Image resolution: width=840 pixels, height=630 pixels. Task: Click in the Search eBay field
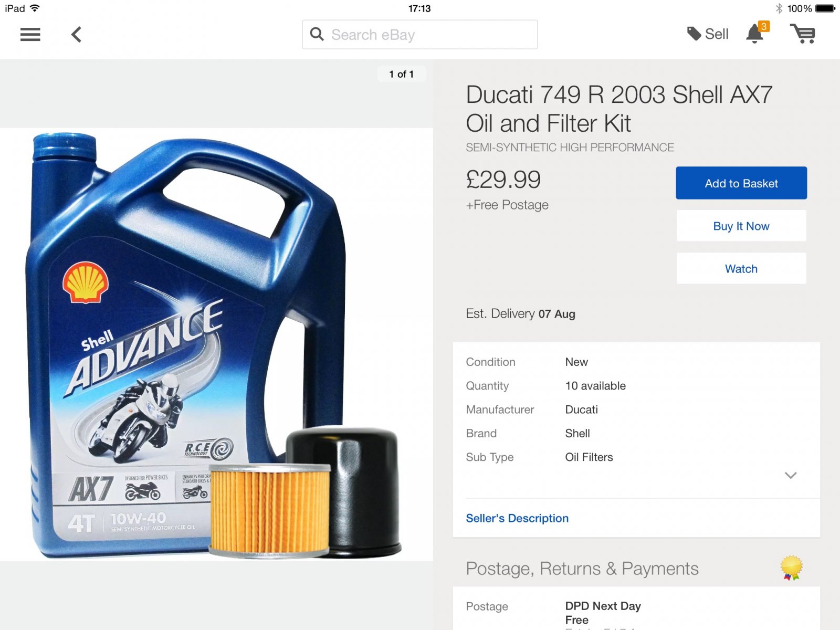point(419,35)
